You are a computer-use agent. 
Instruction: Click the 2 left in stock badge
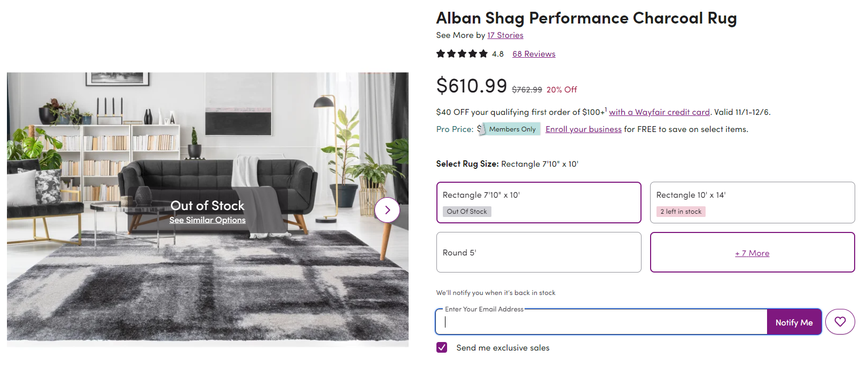681,212
